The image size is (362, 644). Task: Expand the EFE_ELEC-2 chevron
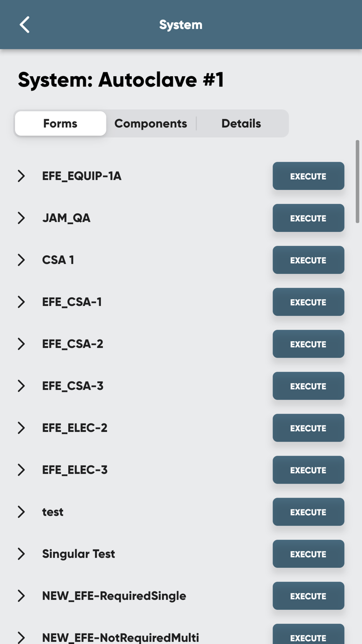21,428
